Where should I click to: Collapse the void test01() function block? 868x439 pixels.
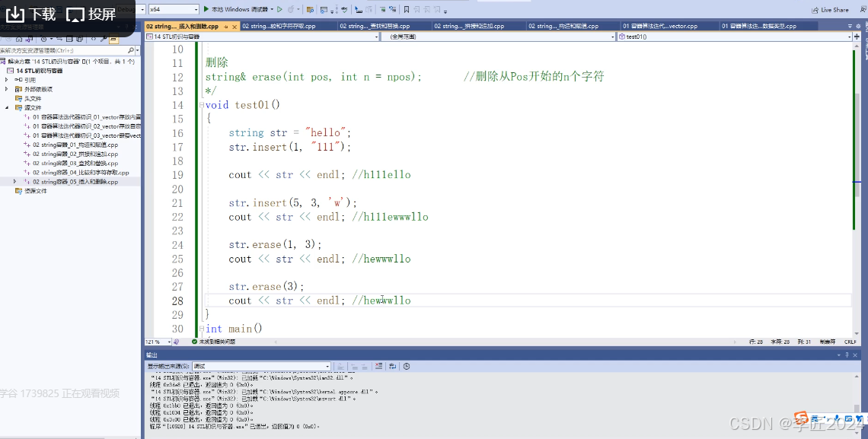pos(202,104)
